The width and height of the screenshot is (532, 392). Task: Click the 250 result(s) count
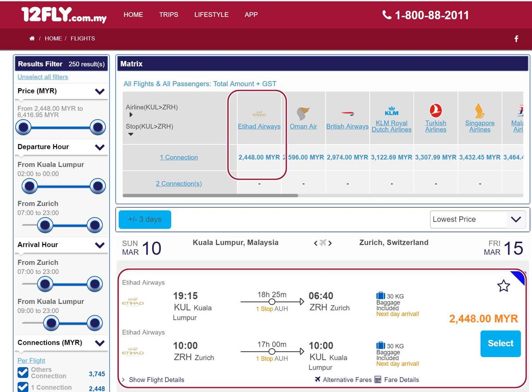point(86,64)
